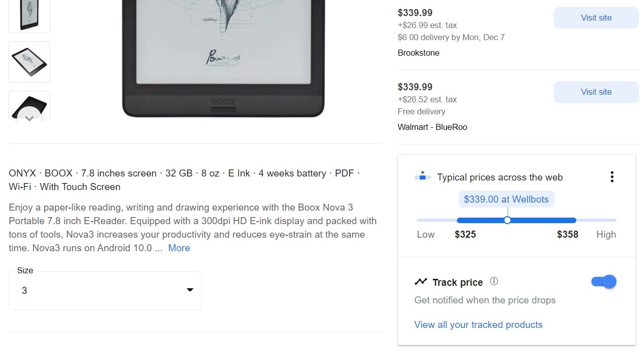This screenshot has width=644, height=353.
Task: Click the price slider handle
Action: point(507,220)
